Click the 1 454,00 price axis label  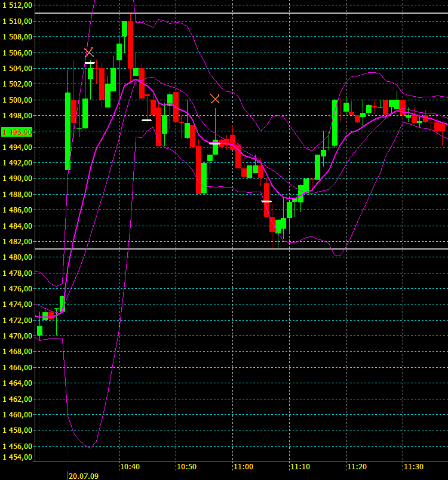point(17,457)
